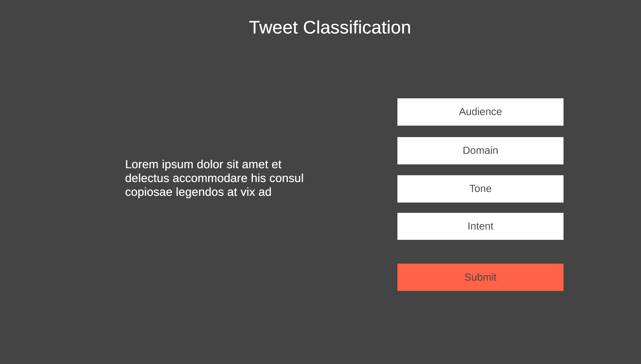Expand the Audience options
The height and width of the screenshot is (364, 641).
480,112
